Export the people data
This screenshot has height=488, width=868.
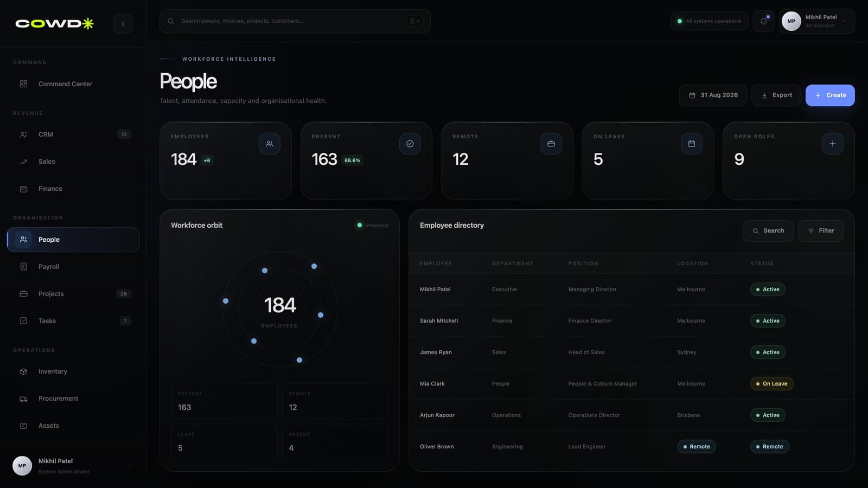pyautogui.click(x=776, y=95)
